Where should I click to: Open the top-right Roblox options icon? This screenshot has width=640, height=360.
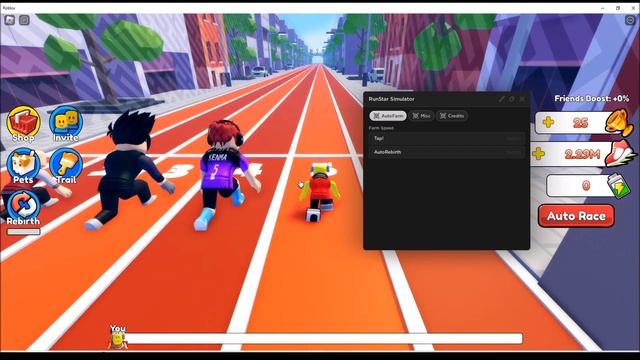(630, 20)
